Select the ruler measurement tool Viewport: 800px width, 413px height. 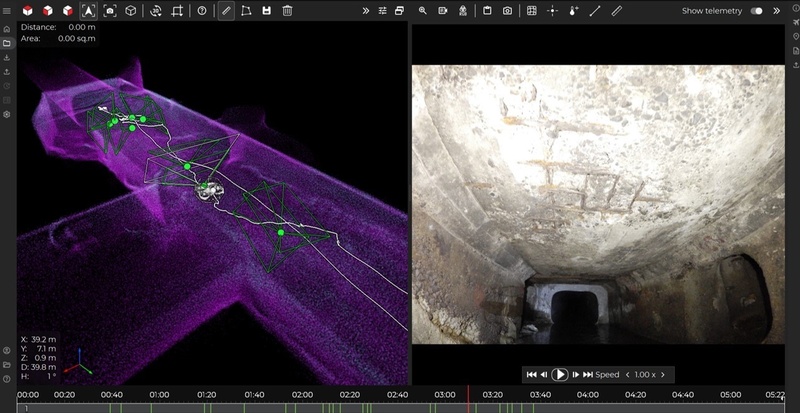pyautogui.click(x=226, y=11)
